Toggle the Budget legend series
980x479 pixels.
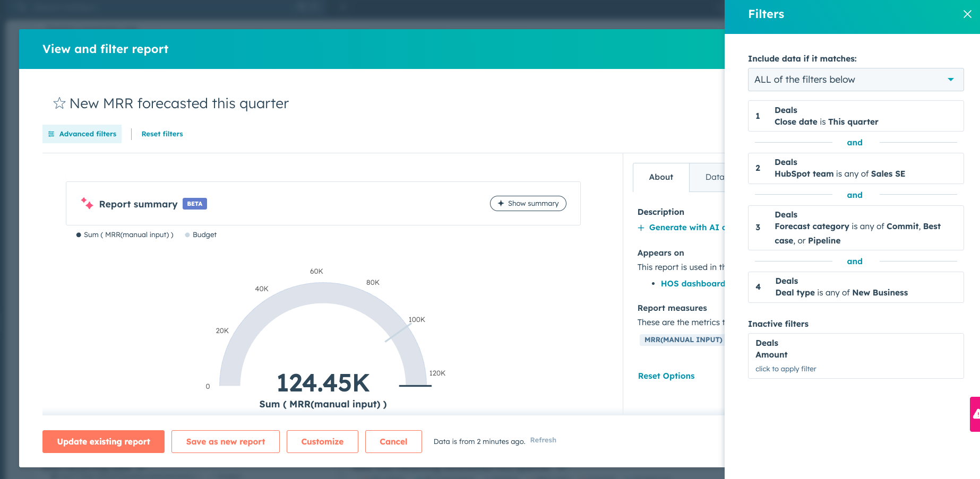tap(201, 235)
